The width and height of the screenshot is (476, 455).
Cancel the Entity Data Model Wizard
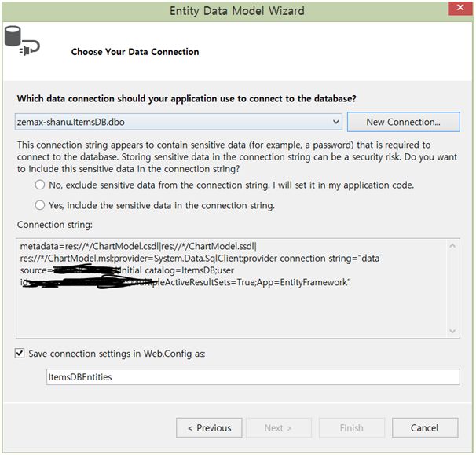(x=424, y=427)
